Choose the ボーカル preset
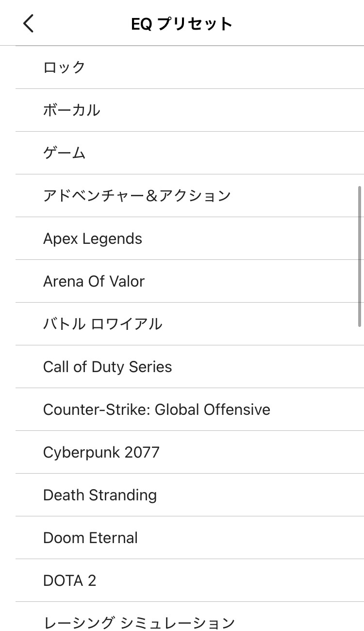 click(72, 110)
